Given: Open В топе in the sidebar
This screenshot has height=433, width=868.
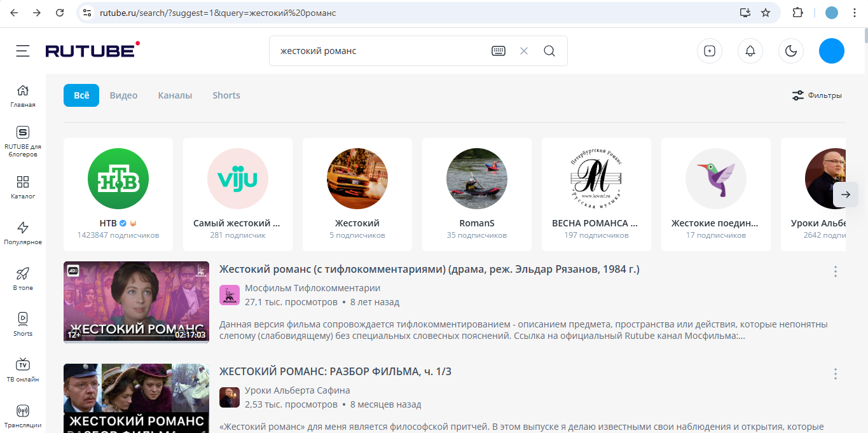Looking at the screenshot, I should [x=23, y=279].
